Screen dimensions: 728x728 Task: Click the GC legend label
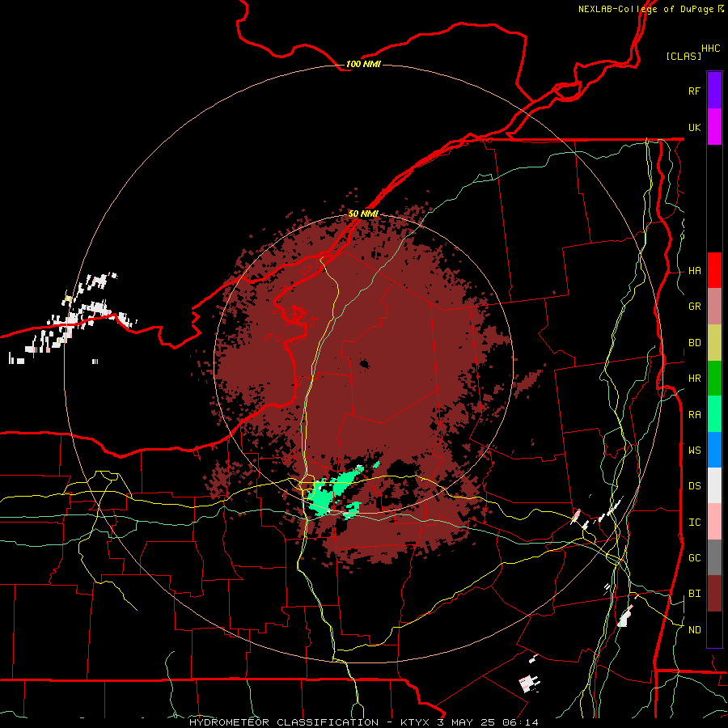click(x=694, y=558)
